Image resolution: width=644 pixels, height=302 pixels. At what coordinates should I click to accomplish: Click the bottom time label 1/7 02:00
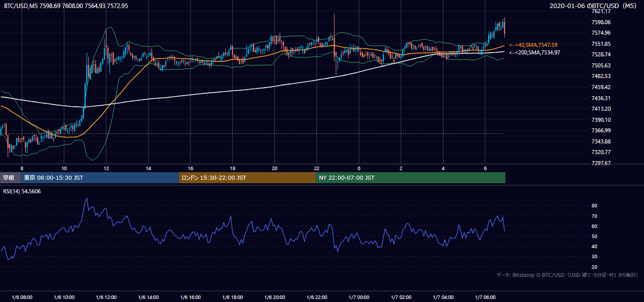click(x=401, y=297)
